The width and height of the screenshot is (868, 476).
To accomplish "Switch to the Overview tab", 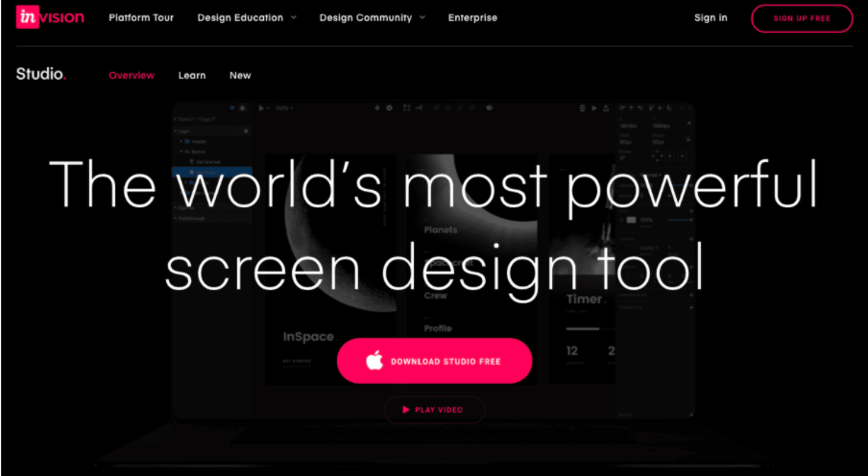I will click(x=132, y=75).
